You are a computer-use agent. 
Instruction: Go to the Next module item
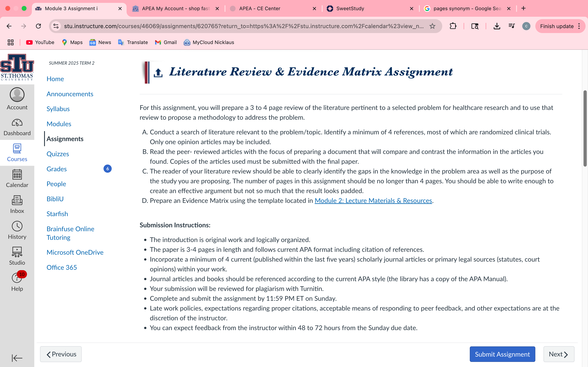[x=559, y=354]
